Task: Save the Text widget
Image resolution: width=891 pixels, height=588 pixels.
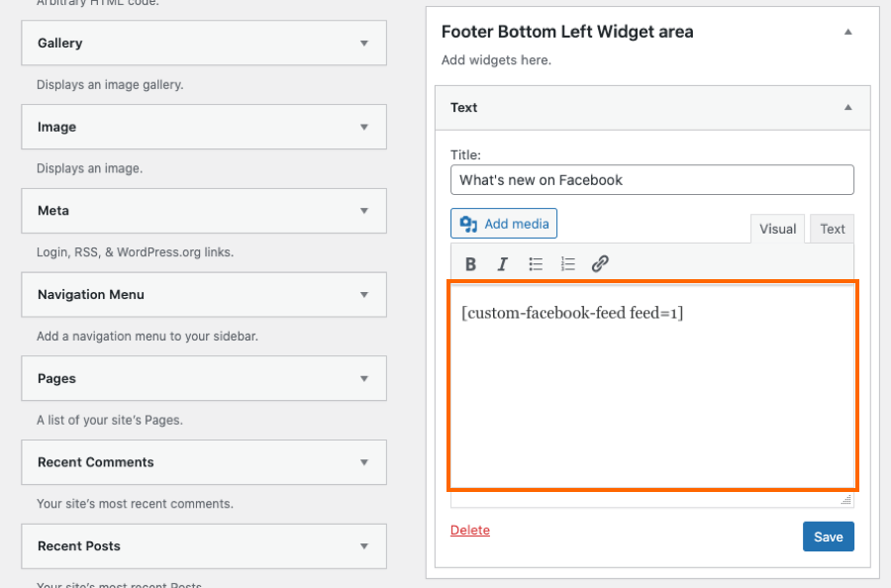Action: tap(828, 537)
